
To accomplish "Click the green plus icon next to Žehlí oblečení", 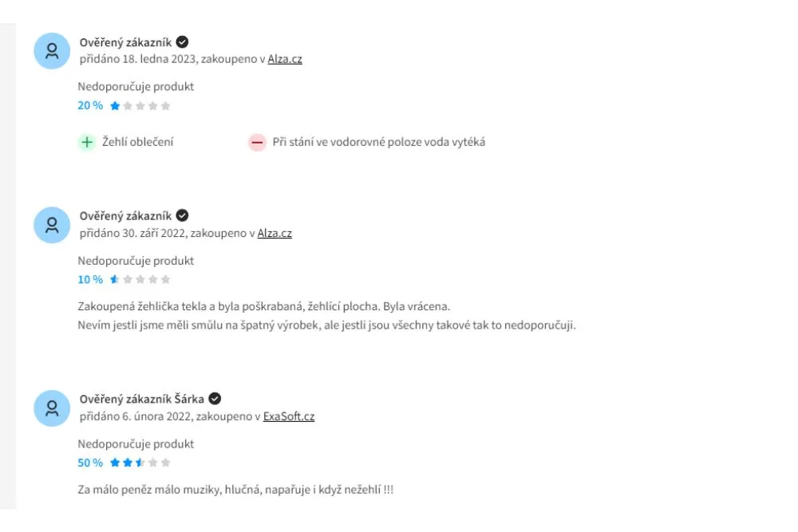I will pos(87,142).
